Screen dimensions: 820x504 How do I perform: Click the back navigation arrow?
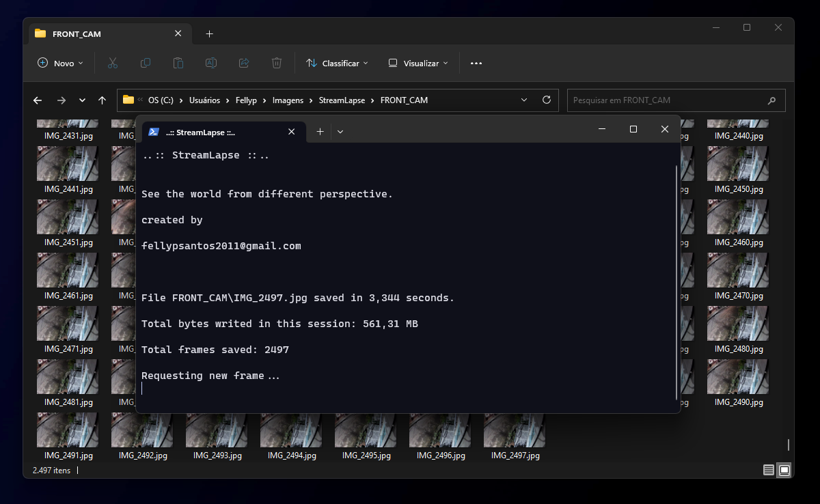[37, 100]
